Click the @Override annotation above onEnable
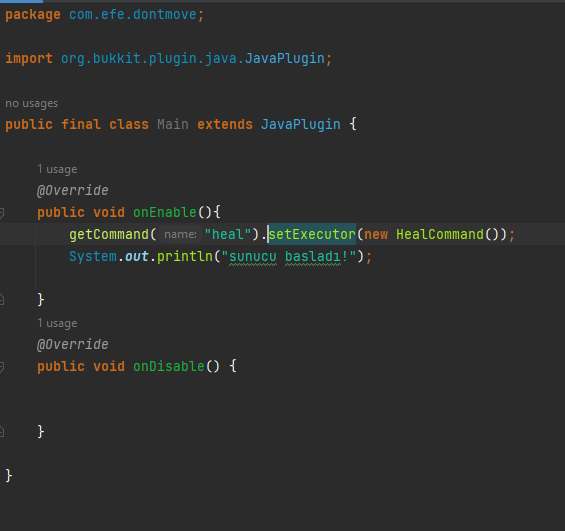Image resolution: width=565 pixels, height=531 pixels. point(72,191)
